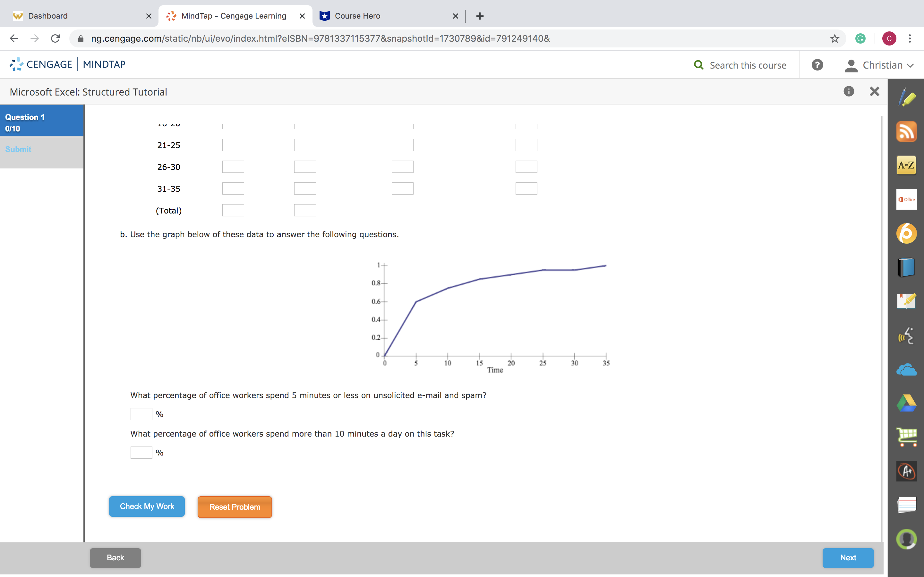Click the Course Hero shield tab icon
924x577 pixels.
click(324, 15)
